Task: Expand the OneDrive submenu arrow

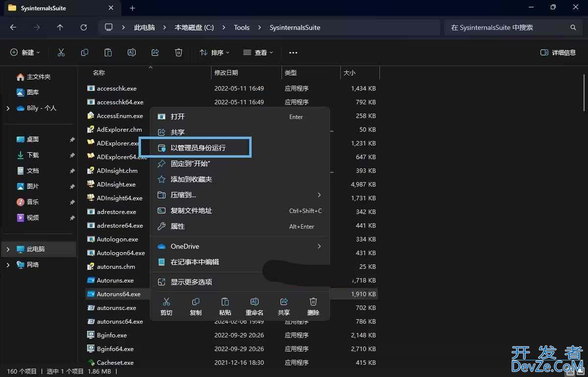Action: (x=319, y=246)
